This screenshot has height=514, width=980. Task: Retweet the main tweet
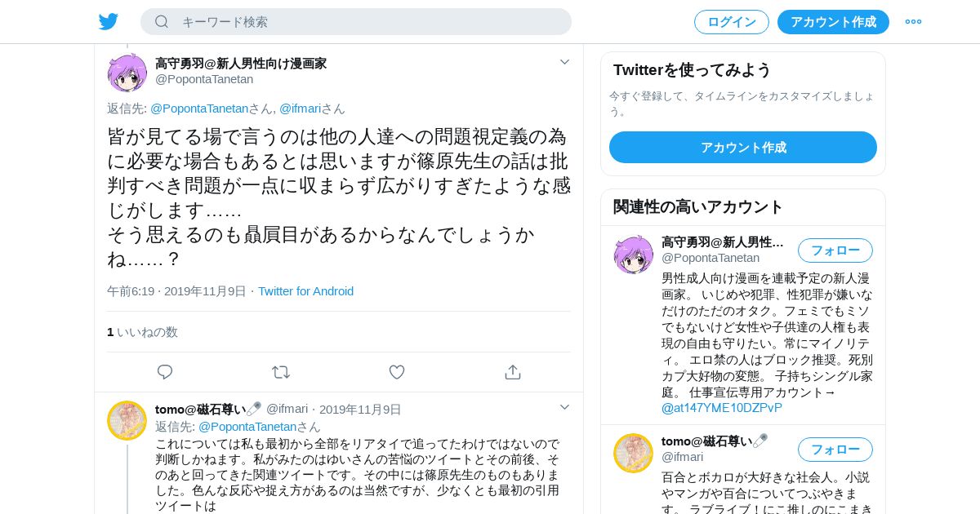pyautogui.click(x=281, y=372)
